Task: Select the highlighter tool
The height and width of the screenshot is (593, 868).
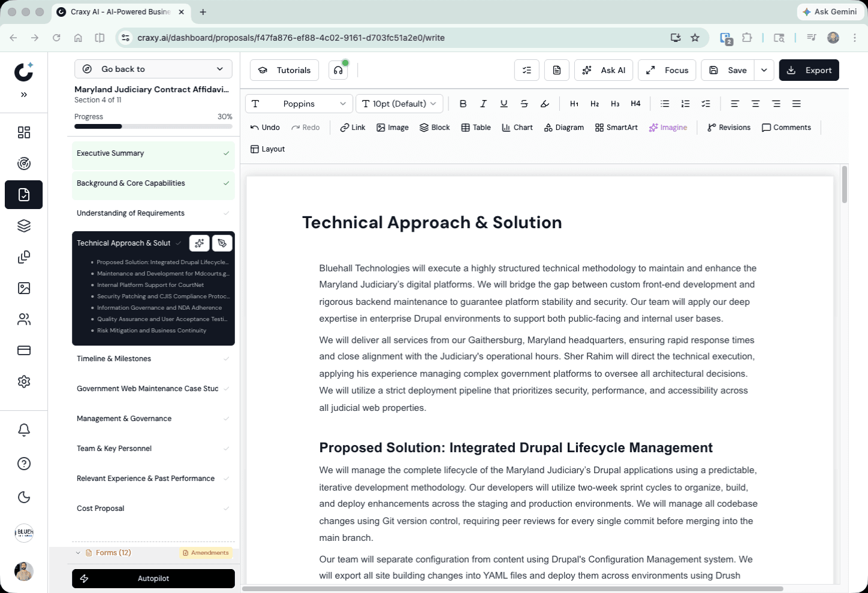Action: pos(544,104)
